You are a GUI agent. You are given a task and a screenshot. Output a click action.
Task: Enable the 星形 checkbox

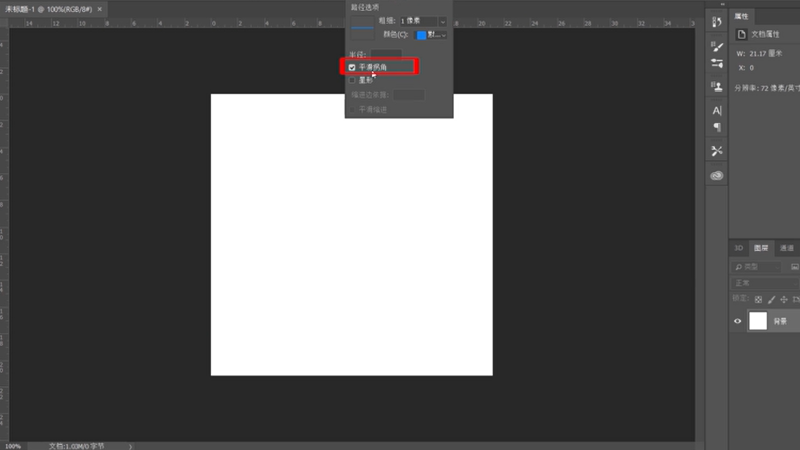(352, 80)
